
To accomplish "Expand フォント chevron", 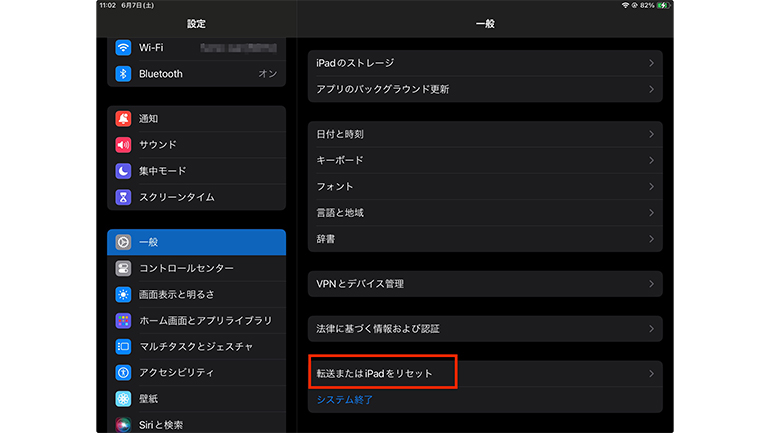I will pyautogui.click(x=651, y=187).
